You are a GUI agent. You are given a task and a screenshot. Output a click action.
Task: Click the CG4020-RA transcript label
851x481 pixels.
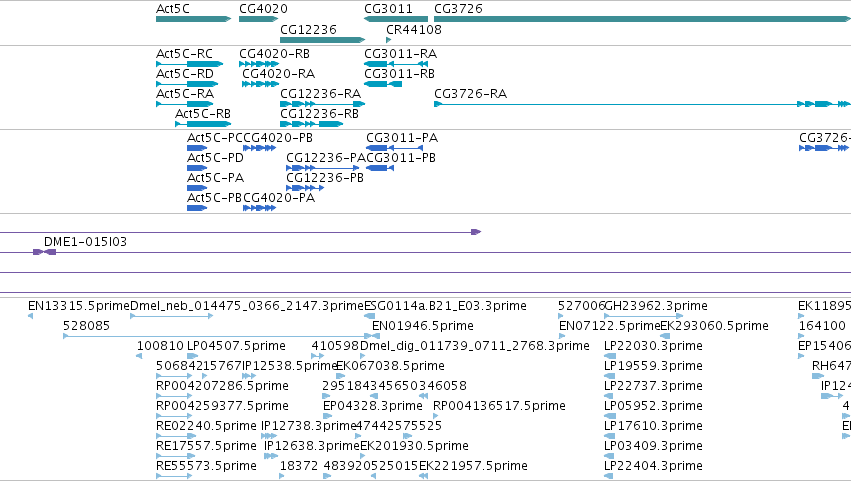point(278,74)
